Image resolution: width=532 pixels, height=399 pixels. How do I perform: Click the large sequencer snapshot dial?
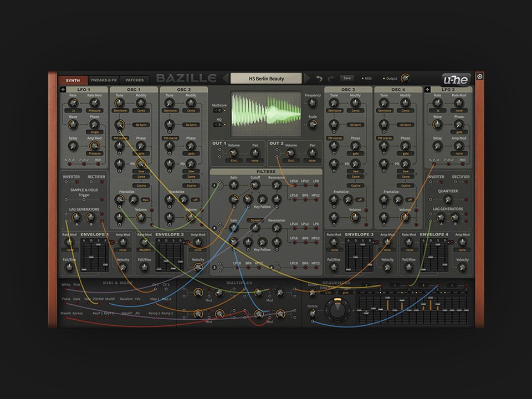(337, 309)
